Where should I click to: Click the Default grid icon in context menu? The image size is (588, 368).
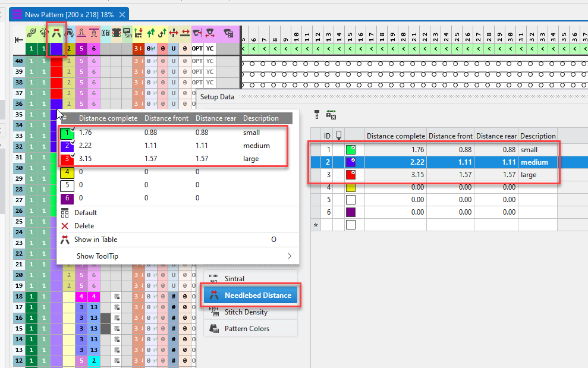click(65, 213)
